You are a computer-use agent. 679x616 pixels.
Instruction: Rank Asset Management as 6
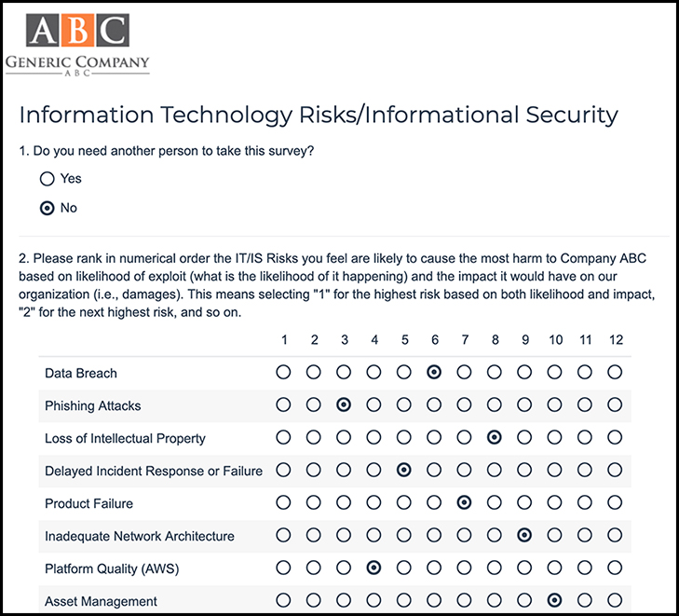pyautogui.click(x=434, y=600)
